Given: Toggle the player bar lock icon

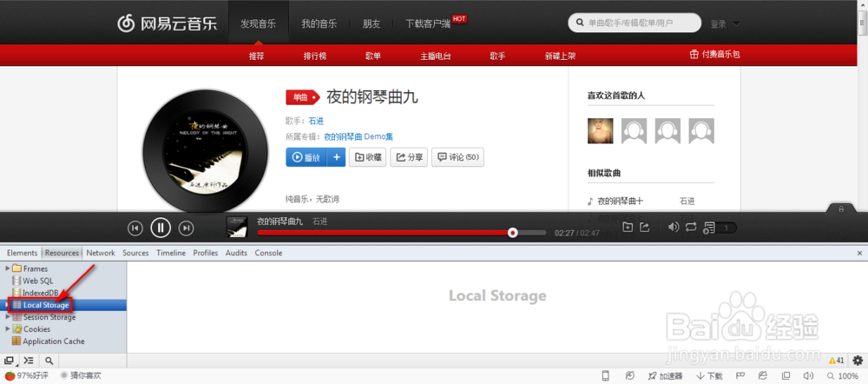Looking at the screenshot, I should [x=841, y=209].
